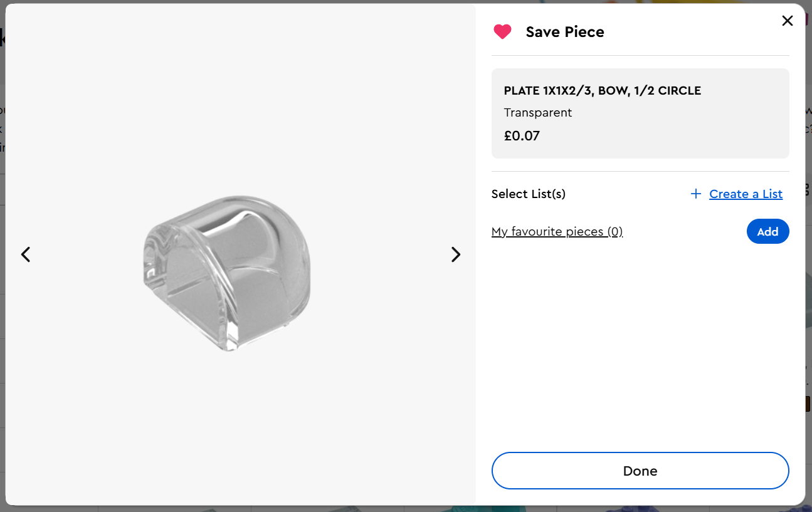Open the My favourite pieces (0) list

coord(557,232)
